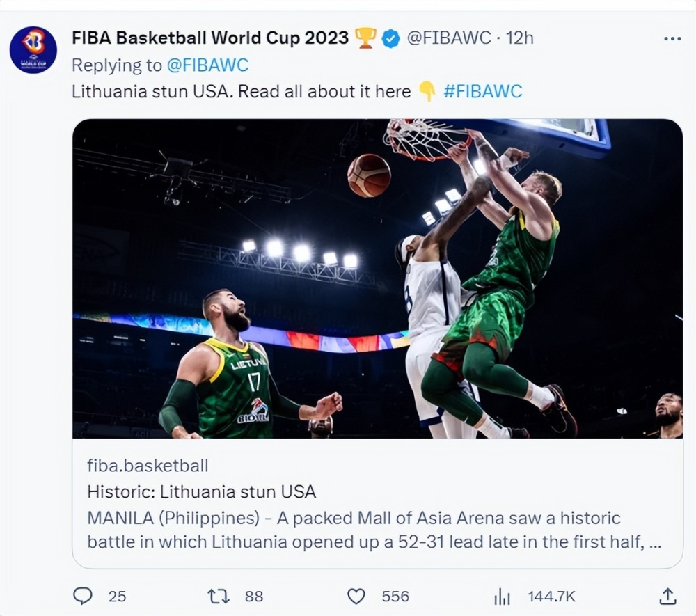Click the @FIBAWC mention after Replying to

tap(207, 65)
